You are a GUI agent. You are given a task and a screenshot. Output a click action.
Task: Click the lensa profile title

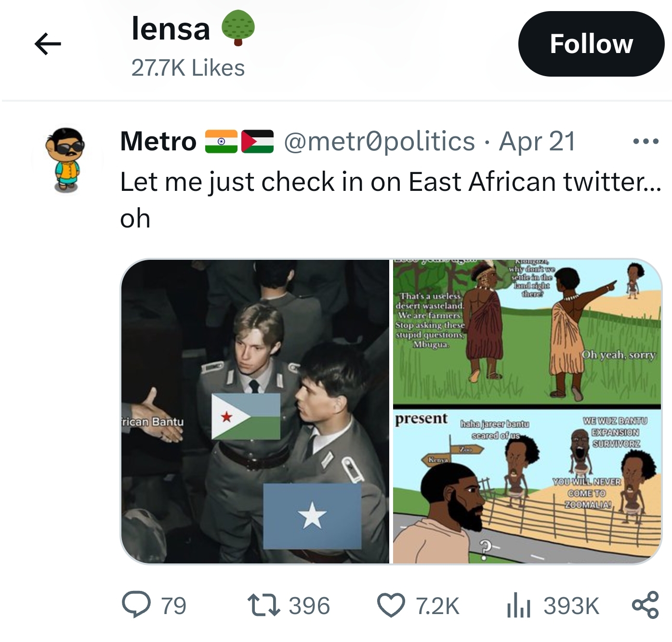point(171,29)
